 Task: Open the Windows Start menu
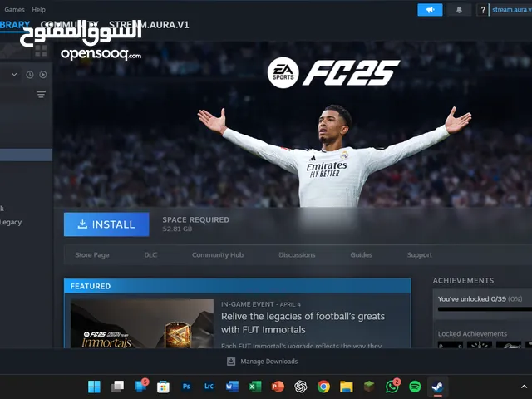[94, 387]
